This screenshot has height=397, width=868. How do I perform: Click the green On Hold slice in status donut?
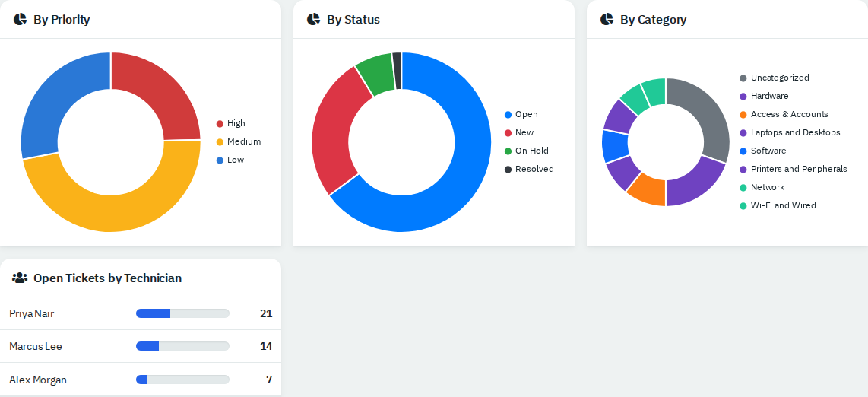(376, 74)
